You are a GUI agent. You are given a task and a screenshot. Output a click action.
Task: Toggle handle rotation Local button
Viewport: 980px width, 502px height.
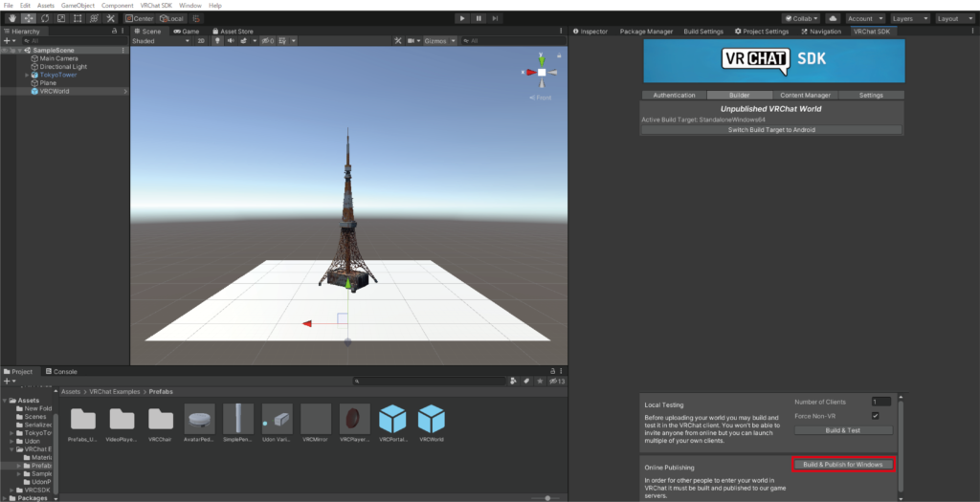[171, 18]
